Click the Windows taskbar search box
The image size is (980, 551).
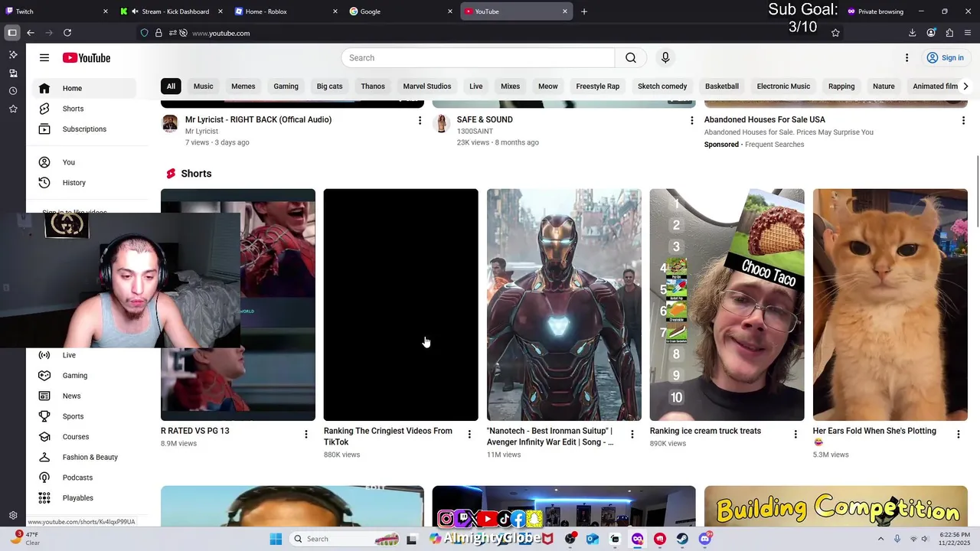point(345,539)
